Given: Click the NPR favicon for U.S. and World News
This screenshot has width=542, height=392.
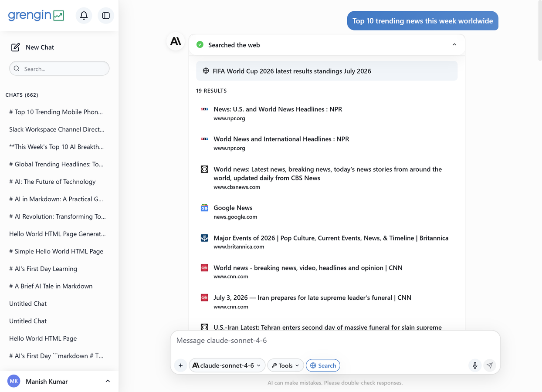Looking at the screenshot, I should 204,109.
